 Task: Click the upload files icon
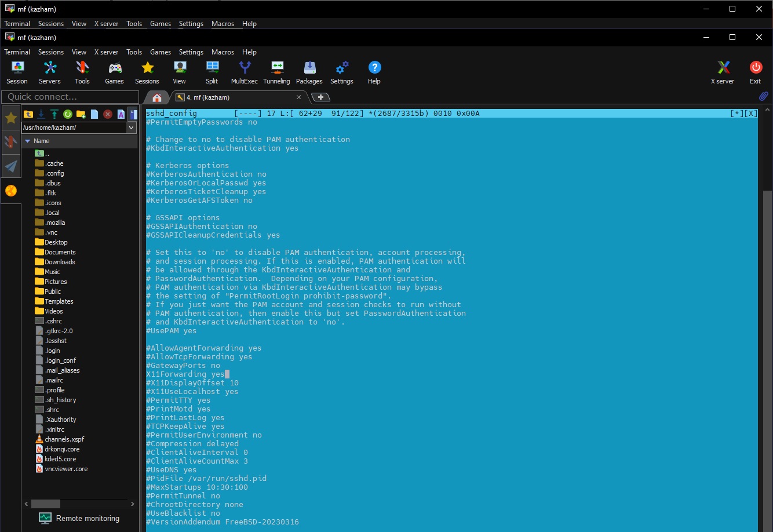point(54,114)
